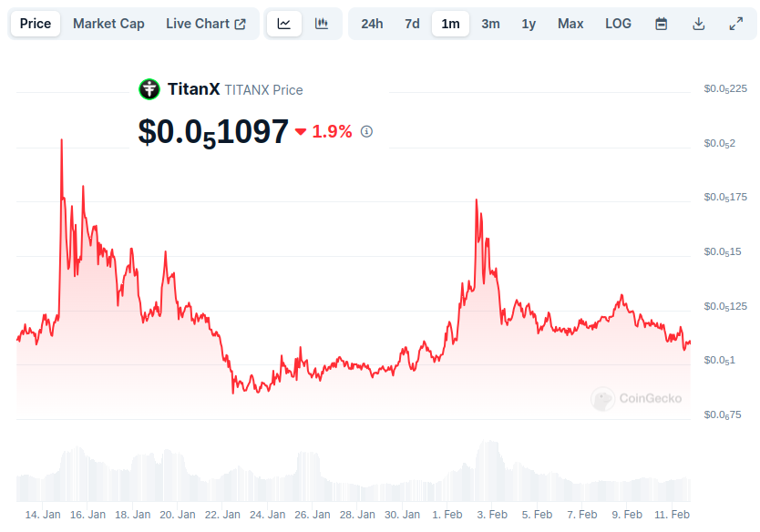Viewport: 760px width, 532px height.
Task: Select the 1y time range
Action: (x=529, y=24)
